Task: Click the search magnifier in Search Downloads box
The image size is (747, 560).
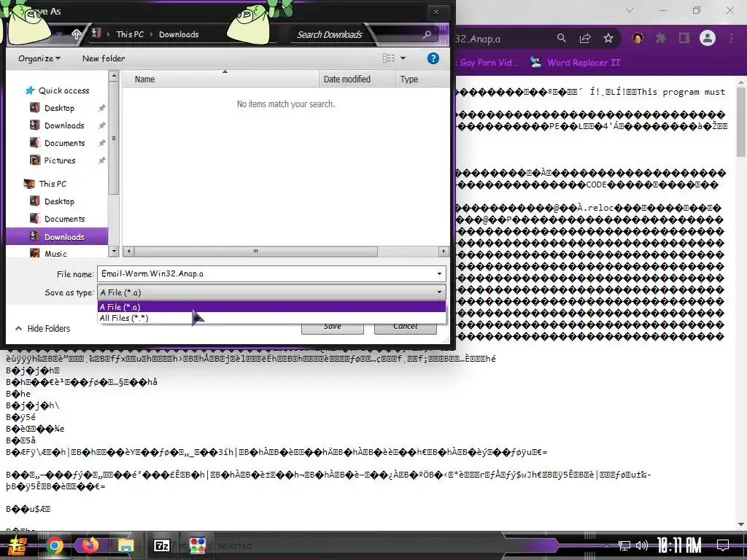Action: tap(427, 34)
